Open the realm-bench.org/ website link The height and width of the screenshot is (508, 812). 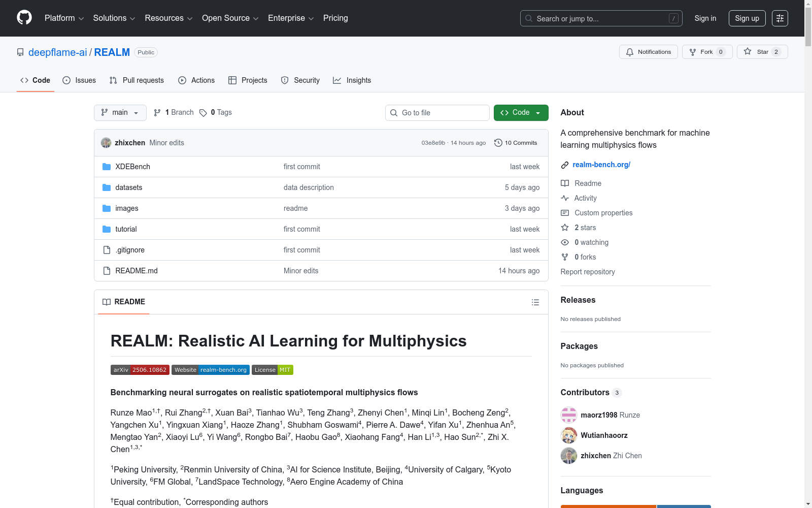(x=601, y=165)
